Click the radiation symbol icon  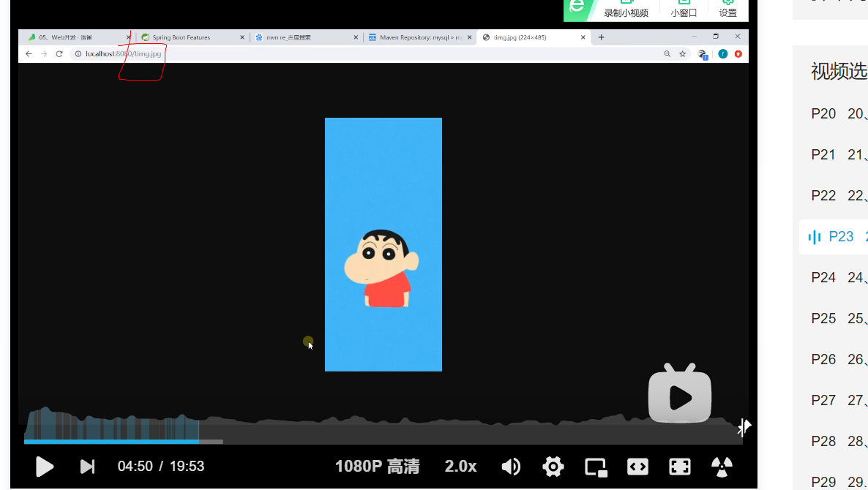[722, 467]
